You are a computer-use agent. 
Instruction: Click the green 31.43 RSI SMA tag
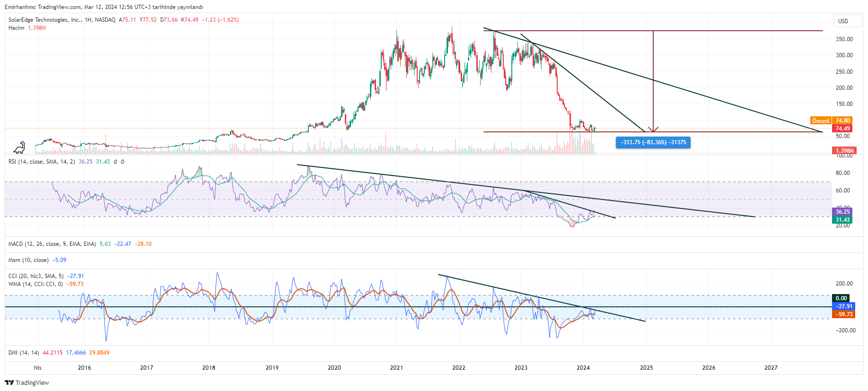[x=842, y=220]
